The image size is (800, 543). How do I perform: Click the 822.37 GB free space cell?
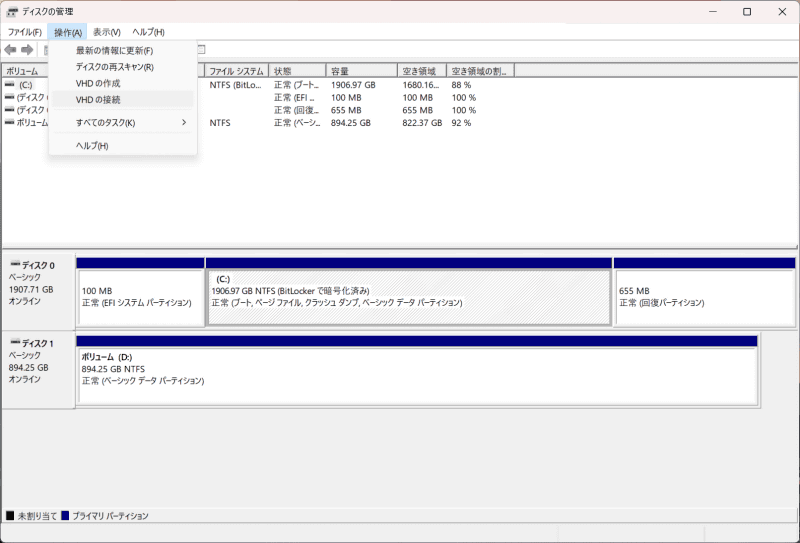422,123
